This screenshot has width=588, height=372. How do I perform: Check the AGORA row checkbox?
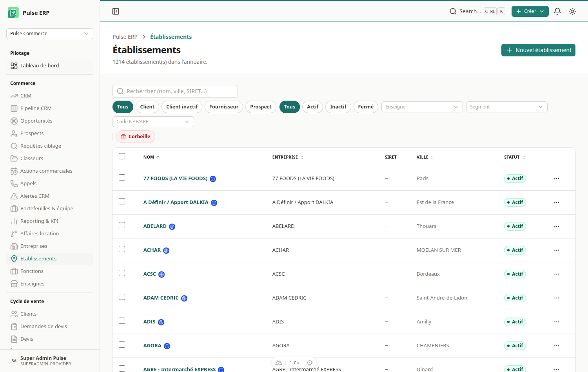[x=122, y=345]
